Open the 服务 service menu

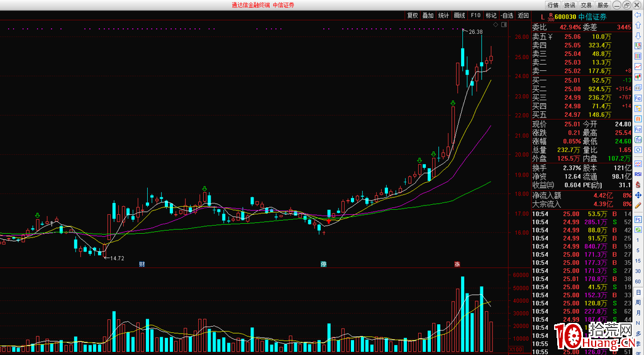[x=603, y=5]
